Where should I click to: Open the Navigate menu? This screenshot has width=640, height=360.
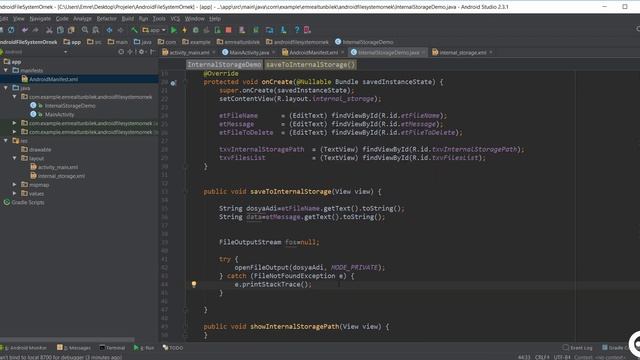coord(40,19)
